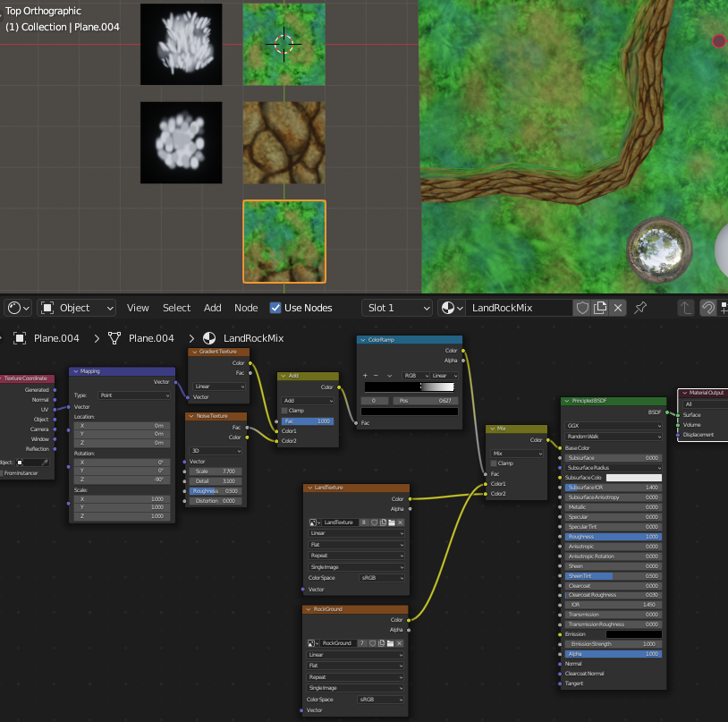Open the Subsurface Color white swatch

634,478
